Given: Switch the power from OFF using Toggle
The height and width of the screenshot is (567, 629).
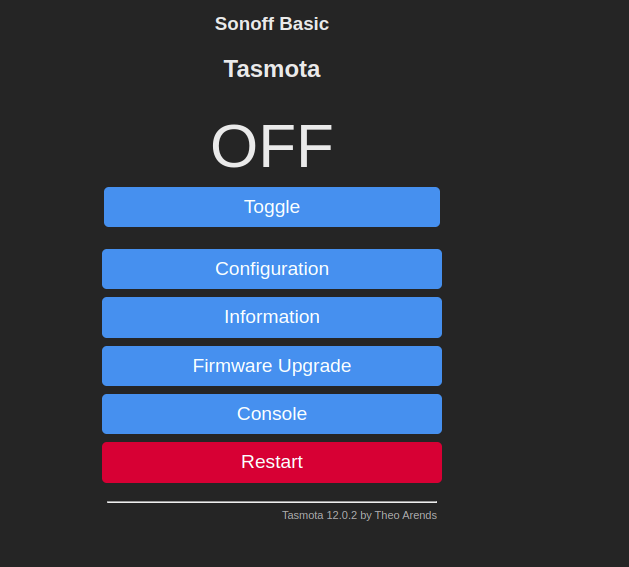Looking at the screenshot, I should coord(272,207).
